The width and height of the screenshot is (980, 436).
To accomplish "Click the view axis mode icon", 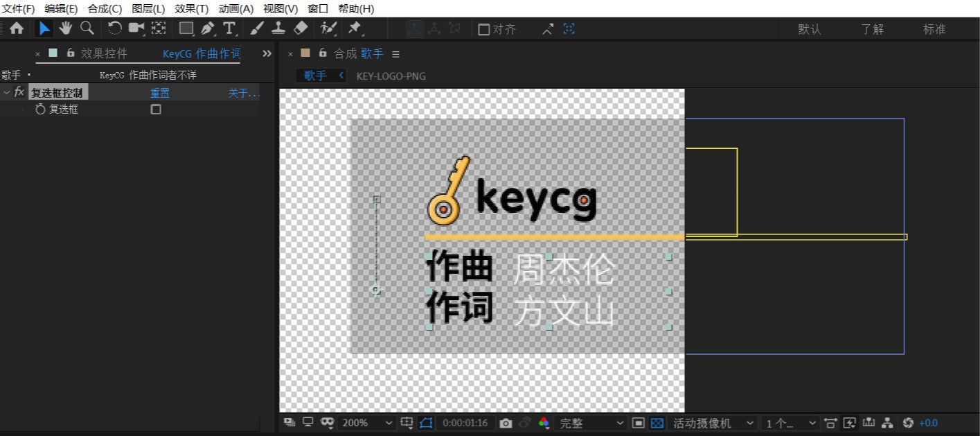I will pyautogui.click(x=454, y=29).
